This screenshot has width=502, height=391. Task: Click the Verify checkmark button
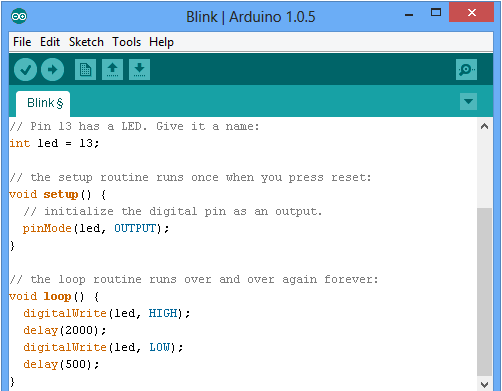click(x=25, y=70)
